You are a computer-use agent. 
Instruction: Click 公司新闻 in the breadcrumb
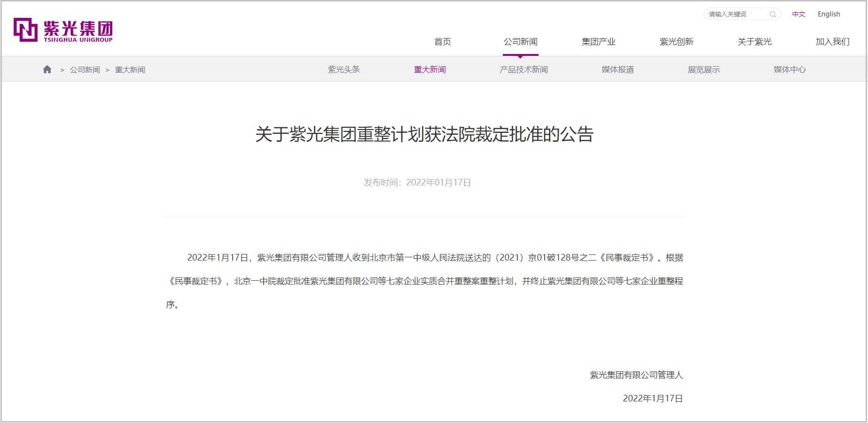point(85,70)
